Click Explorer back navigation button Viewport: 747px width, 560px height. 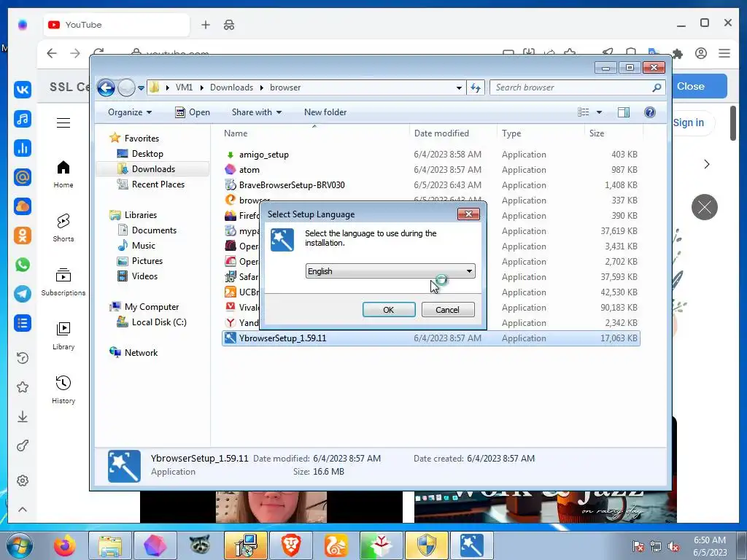106,87
